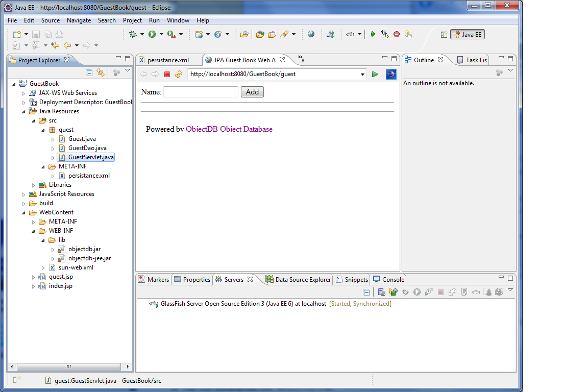Screen dimensions: 588x392
Task: Expand the Libraries tree node
Action: (33, 185)
